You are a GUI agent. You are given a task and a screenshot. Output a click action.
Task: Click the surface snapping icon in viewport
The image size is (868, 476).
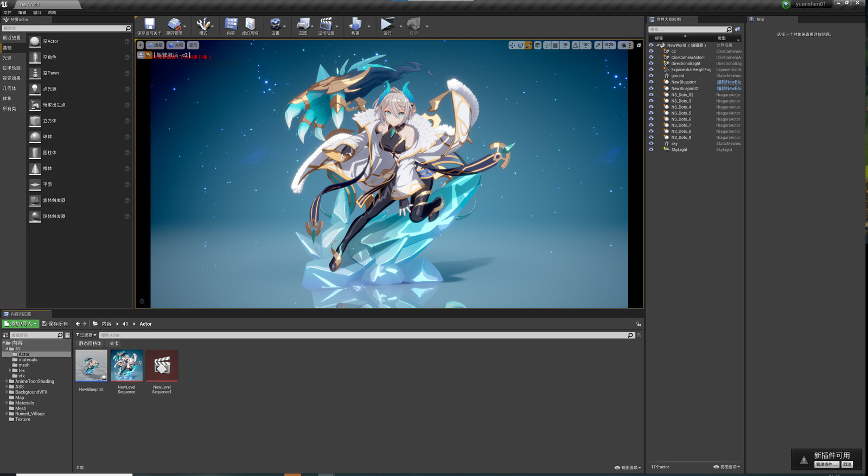point(547,45)
